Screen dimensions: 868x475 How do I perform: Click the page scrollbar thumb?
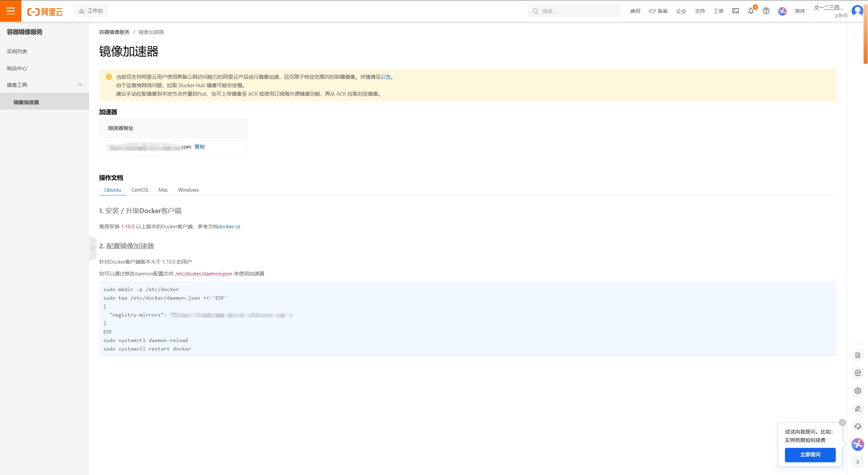(x=866, y=34)
